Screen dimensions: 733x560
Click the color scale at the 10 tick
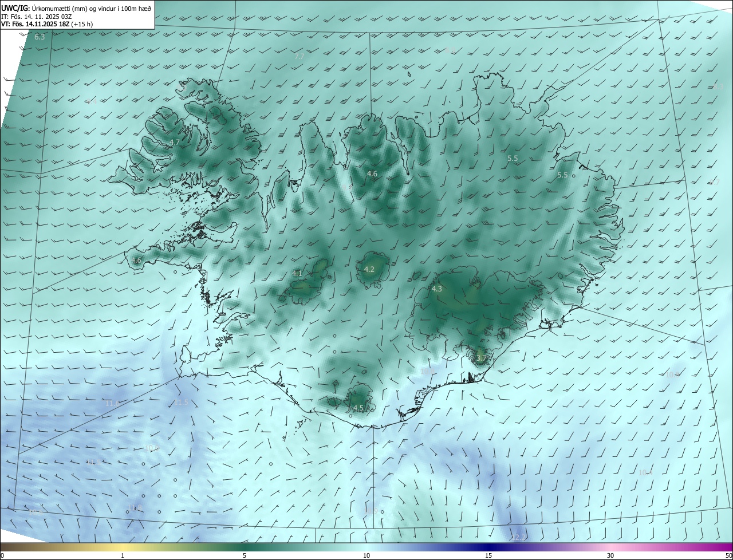click(366, 555)
